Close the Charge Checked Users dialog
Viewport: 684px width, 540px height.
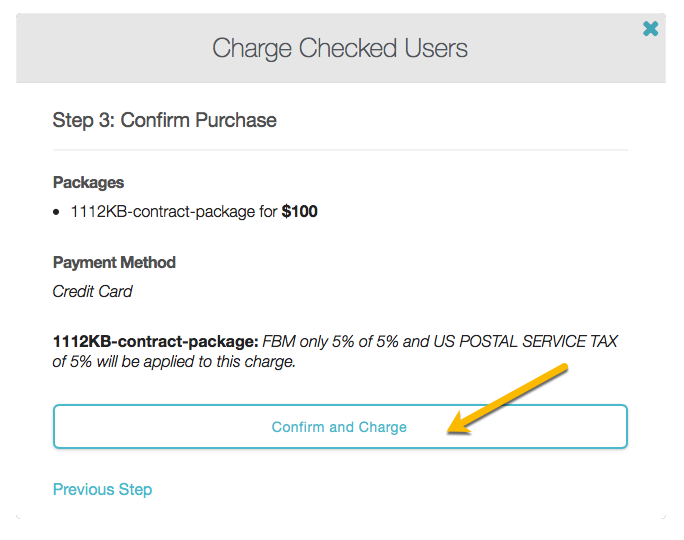650,29
